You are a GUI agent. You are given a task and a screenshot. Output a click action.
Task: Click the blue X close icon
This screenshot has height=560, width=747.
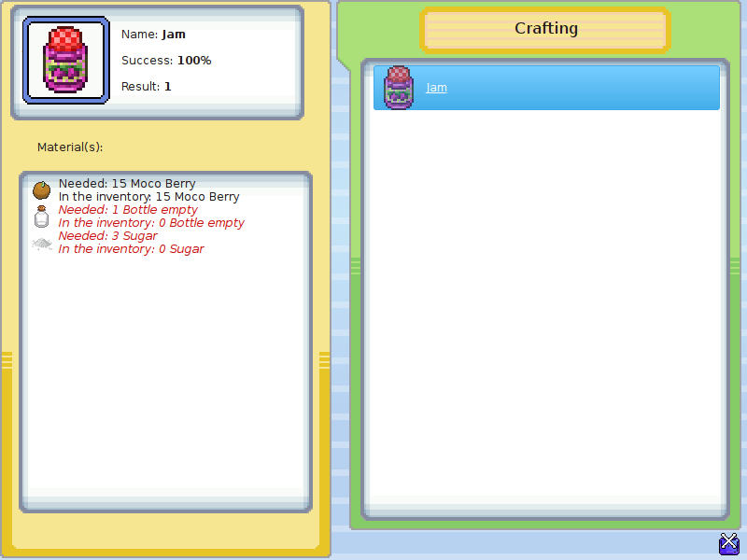click(729, 543)
